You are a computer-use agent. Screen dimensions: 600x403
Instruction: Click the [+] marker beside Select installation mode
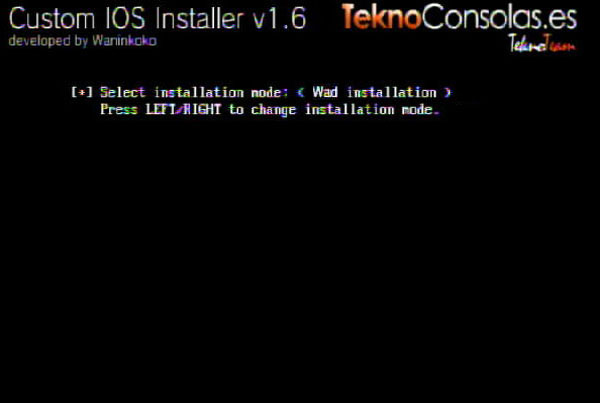pyautogui.click(x=82, y=92)
